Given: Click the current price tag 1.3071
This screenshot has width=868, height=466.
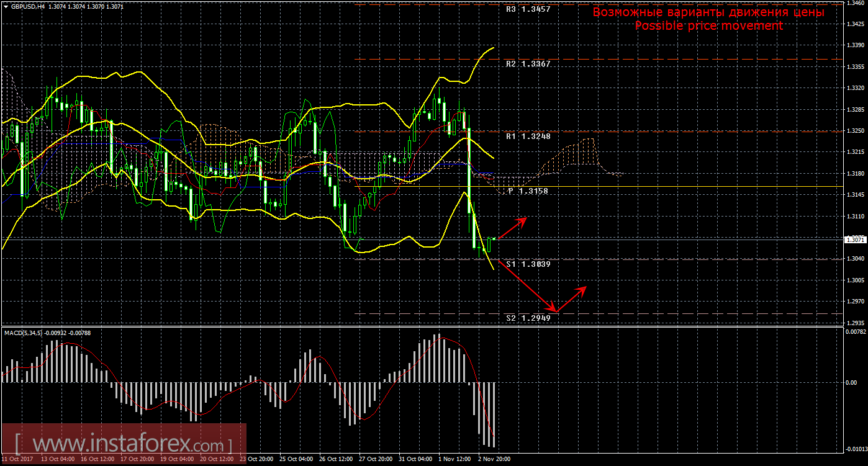Looking at the screenshot, I should point(855,239).
